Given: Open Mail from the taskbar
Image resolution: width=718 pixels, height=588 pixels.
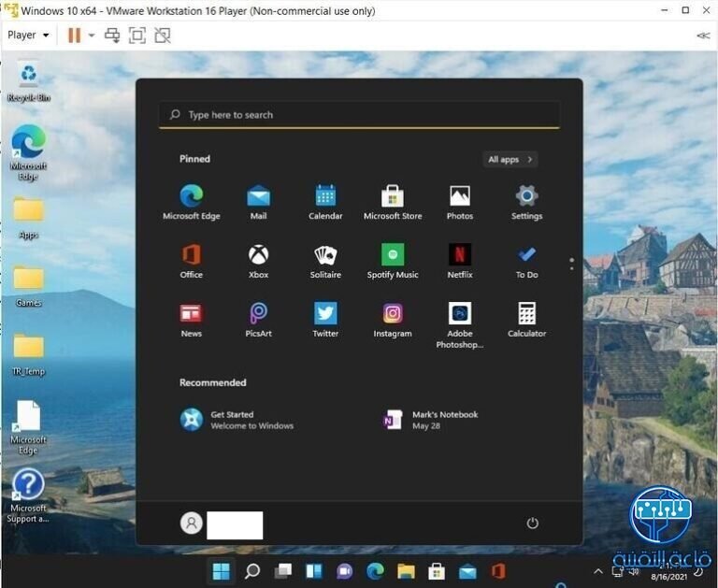Looking at the screenshot, I should [467, 571].
